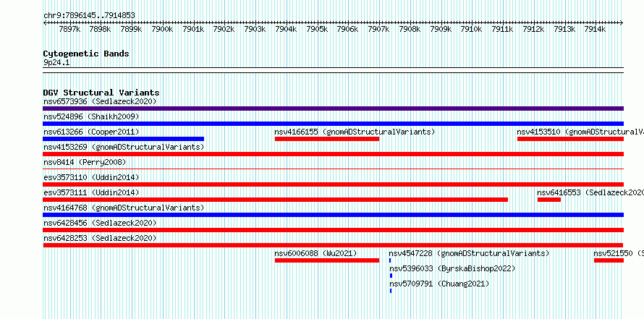Viewport: 644px width, 319px height.
Task: Click the Cytogenetic Bands track title
Action: click(86, 54)
